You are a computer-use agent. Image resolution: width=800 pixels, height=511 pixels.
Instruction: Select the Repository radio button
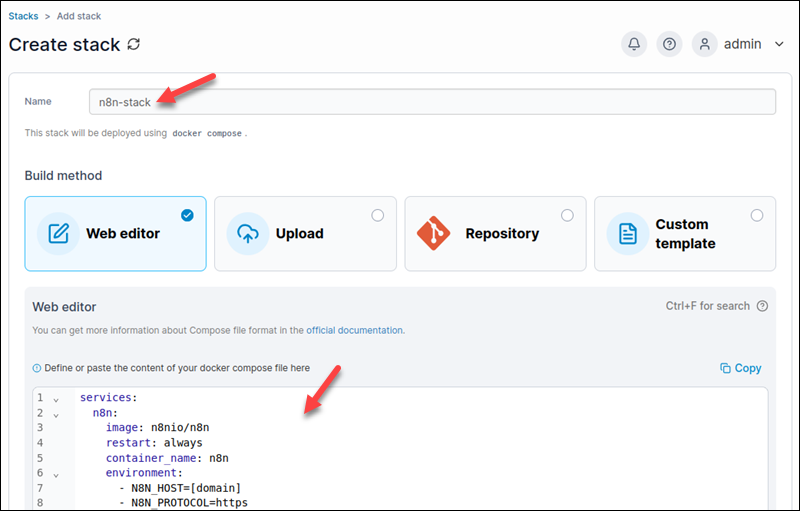[567, 215]
